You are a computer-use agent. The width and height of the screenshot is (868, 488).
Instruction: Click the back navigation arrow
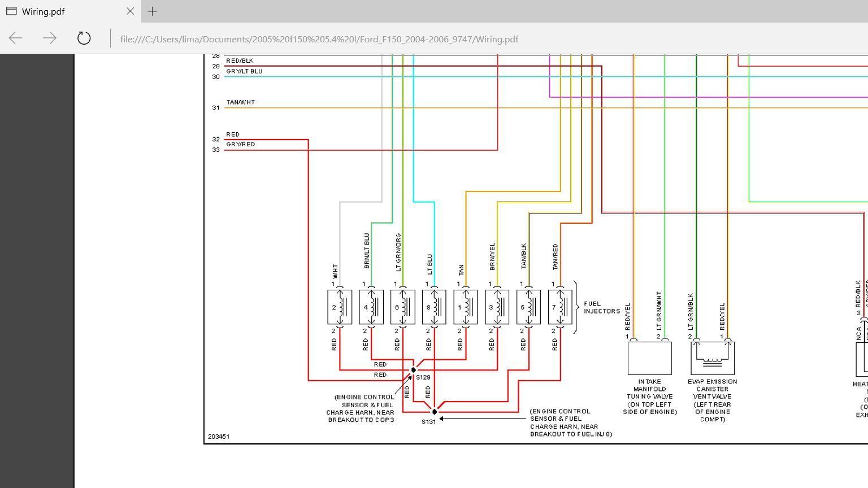coord(16,38)
